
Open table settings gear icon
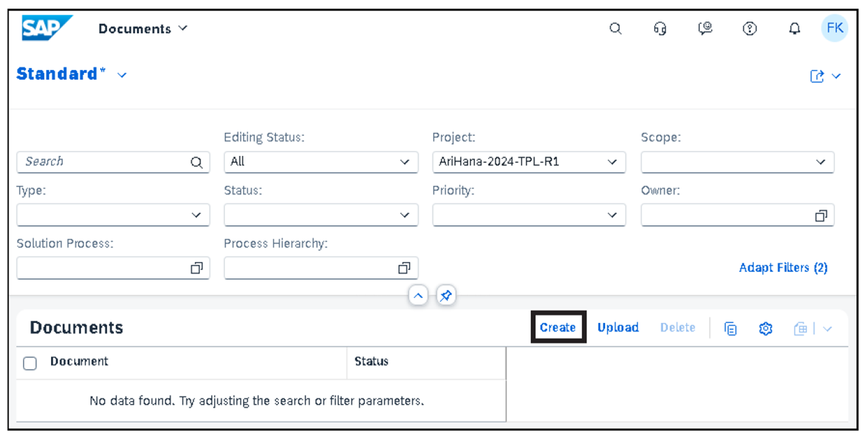point(765,327)
